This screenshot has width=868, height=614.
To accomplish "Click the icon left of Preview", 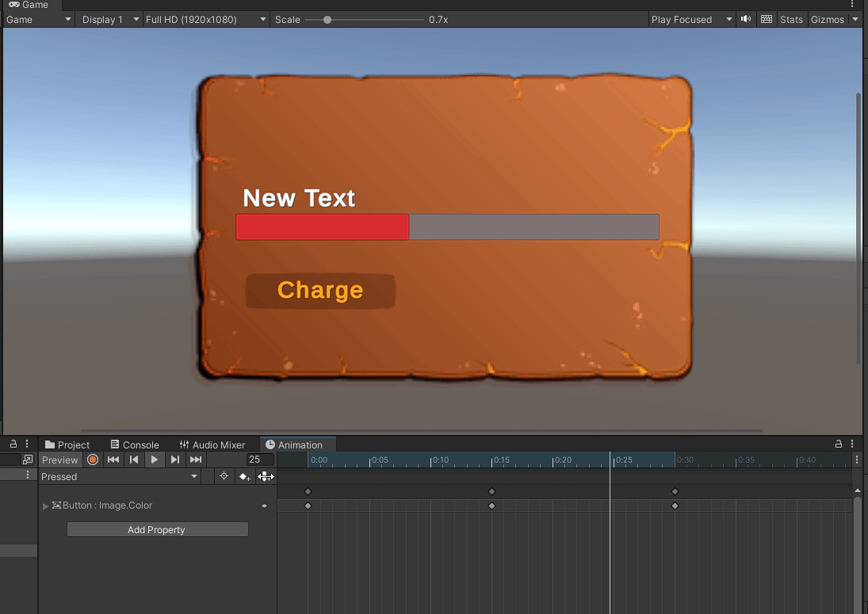I will [x=27, y=460].
